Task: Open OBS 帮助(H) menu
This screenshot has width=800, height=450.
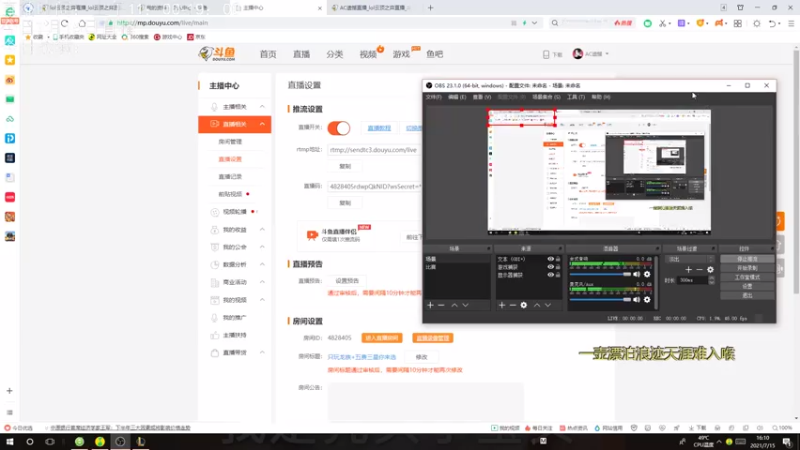Action: tap(601, 97)
